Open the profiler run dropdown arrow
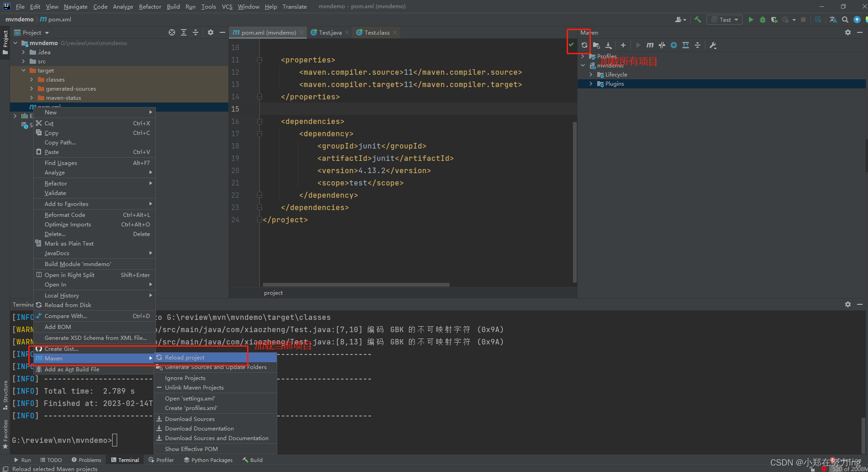The height and width of the screenshot is (472, 868). [x=794, y=20]
